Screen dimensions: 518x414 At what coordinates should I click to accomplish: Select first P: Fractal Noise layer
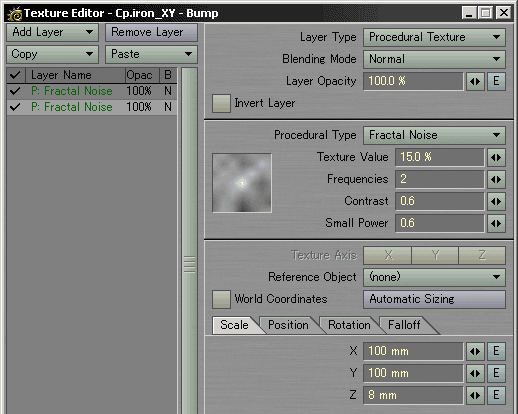click(x=92, y=91)
